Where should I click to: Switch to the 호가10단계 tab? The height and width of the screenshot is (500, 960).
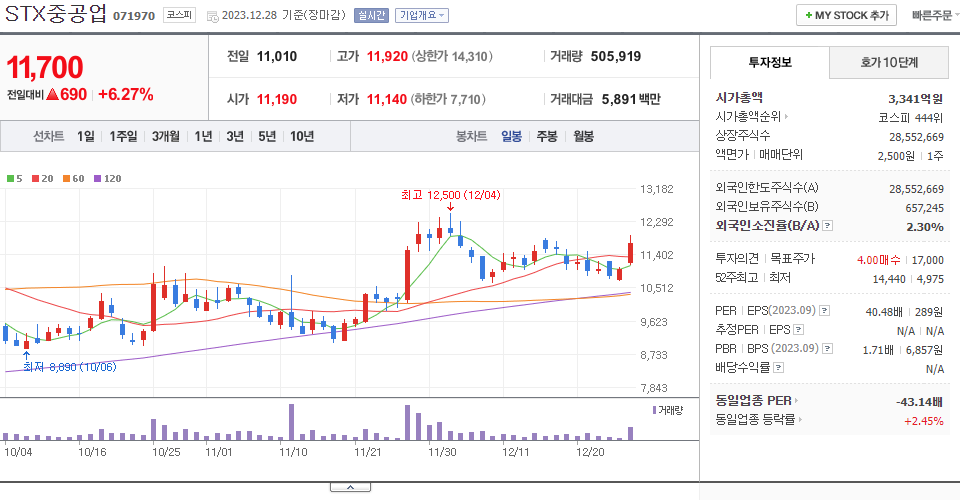click(x=889, y=62)
